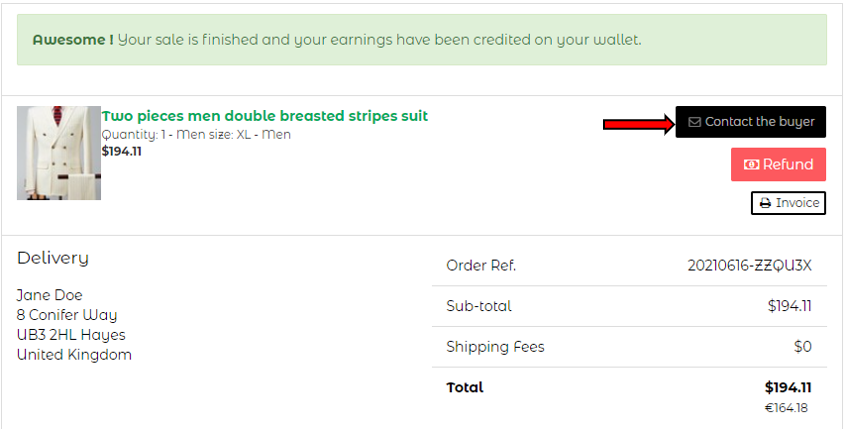Click the envelope icon on Contact button

coord(694,122)
